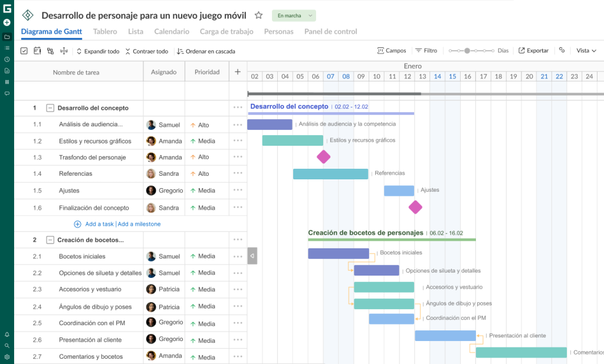Open the clock time log sidebar icon
The image size is (604, 364).
[7, 60]
